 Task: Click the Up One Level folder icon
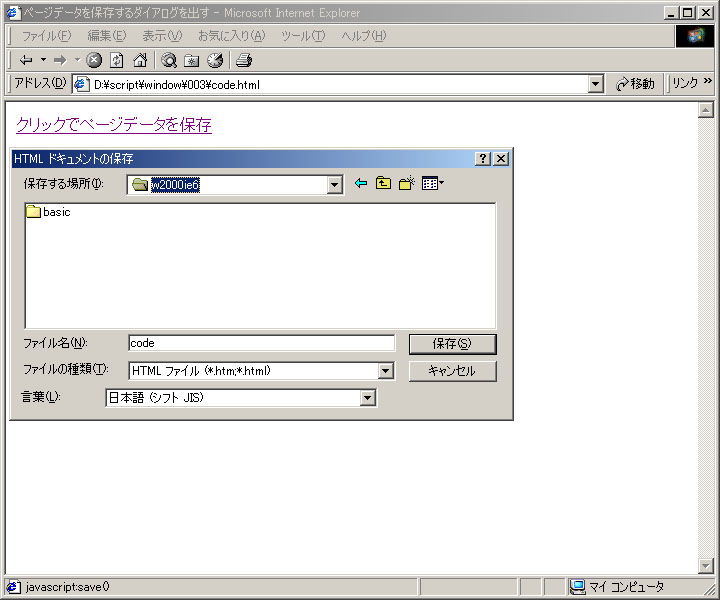pos(383,184)
